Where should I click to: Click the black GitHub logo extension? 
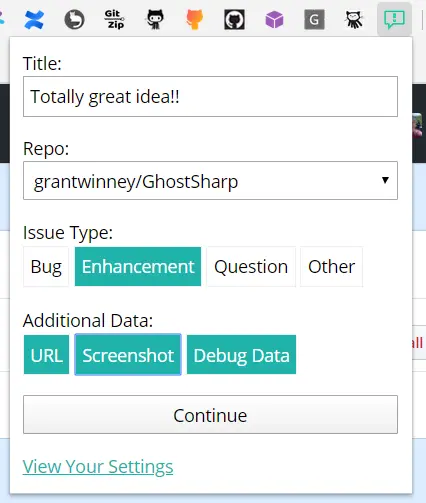point(234,20)
